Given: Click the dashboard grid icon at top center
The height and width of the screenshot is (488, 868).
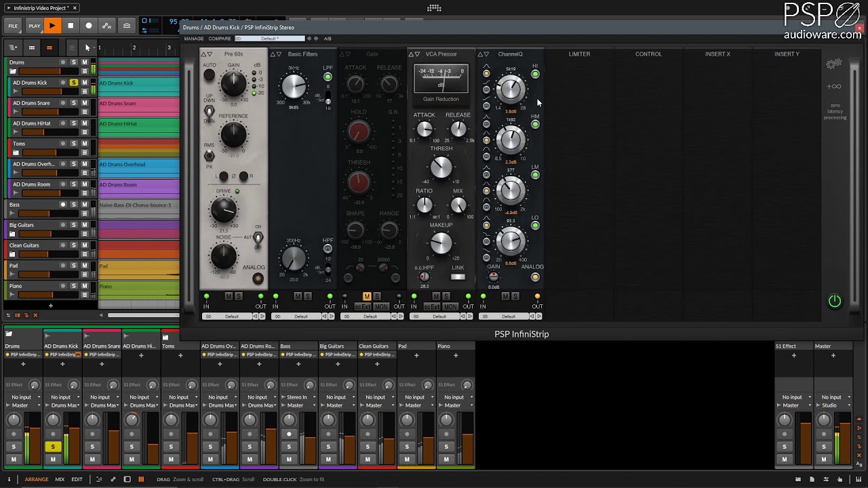Looking at the screenshot, I should click(434, 8).
